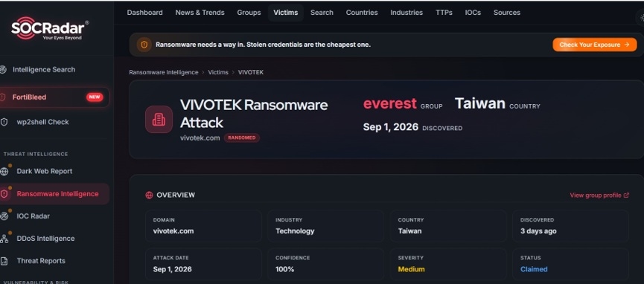Image resolution: width=644 pixels, height=284 pixels.
Task: Click the Severity value Medium
Action: click(411, 269)
